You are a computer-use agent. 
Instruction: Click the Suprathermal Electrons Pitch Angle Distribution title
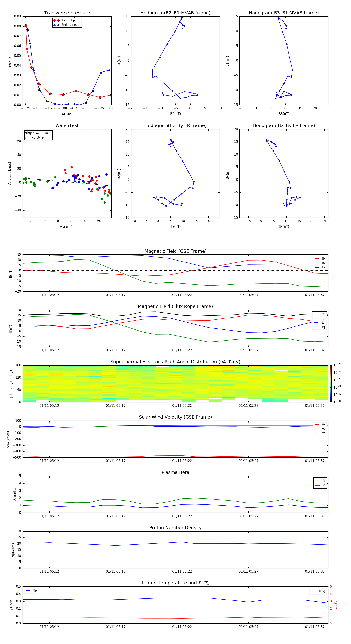point(175,362)
